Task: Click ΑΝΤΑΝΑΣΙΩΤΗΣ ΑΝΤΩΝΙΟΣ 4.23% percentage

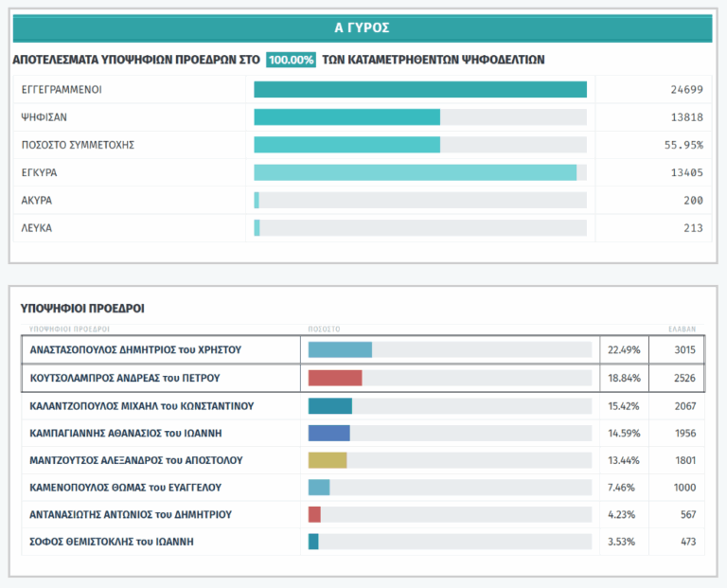Action: [x=623, y=515]
